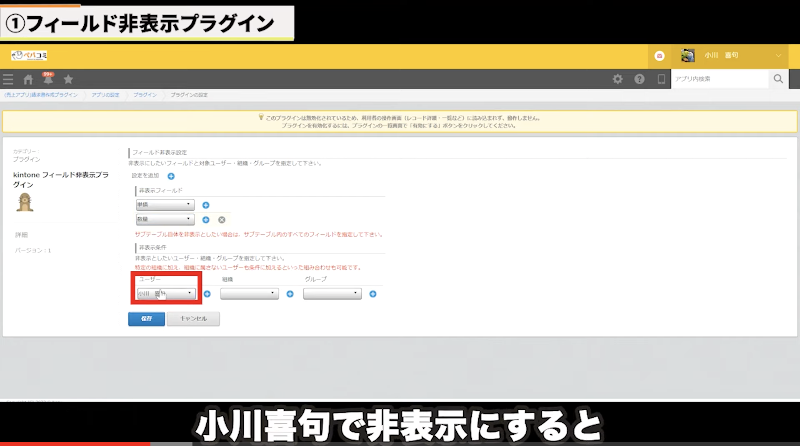Open the user account menu in the header
The height and width of the screenshot is (446, 800).
pyautogui.click(x=710, y=56)
